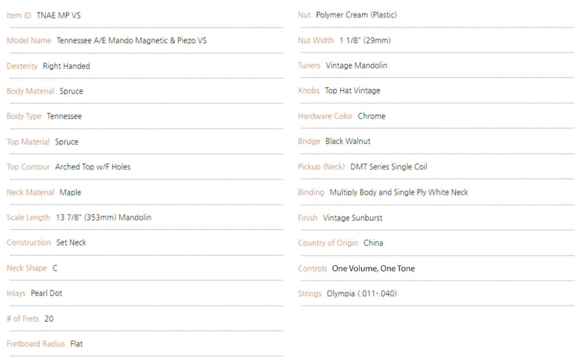Image resolution: width=588 pixels, height=364 pixels.
Task: Select the Scale Length 13 7/8" value
Action: pos(103,218)
